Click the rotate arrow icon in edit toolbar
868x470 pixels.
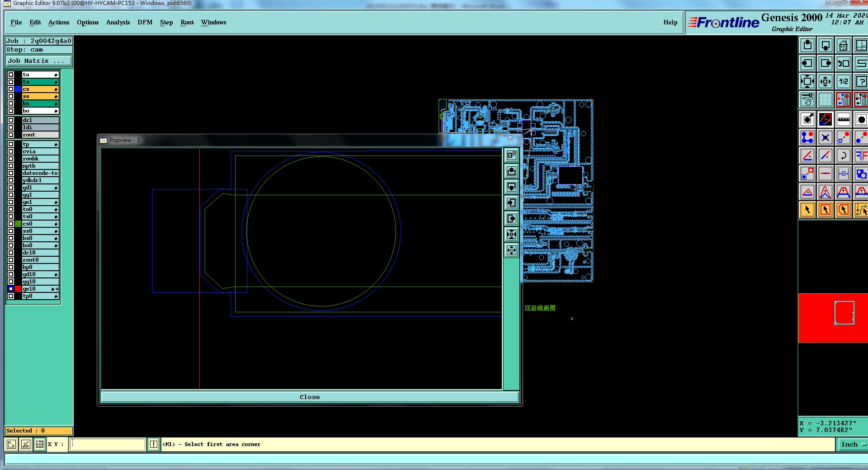[844, 155]
